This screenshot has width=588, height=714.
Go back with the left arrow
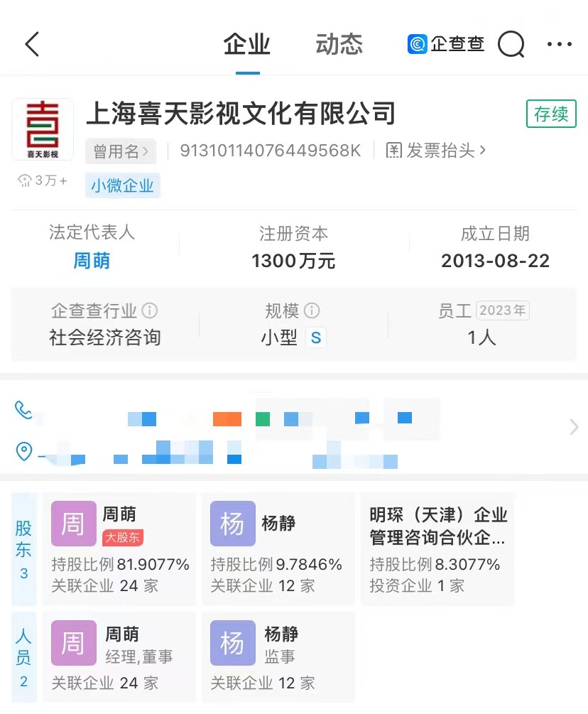[32, 44]
